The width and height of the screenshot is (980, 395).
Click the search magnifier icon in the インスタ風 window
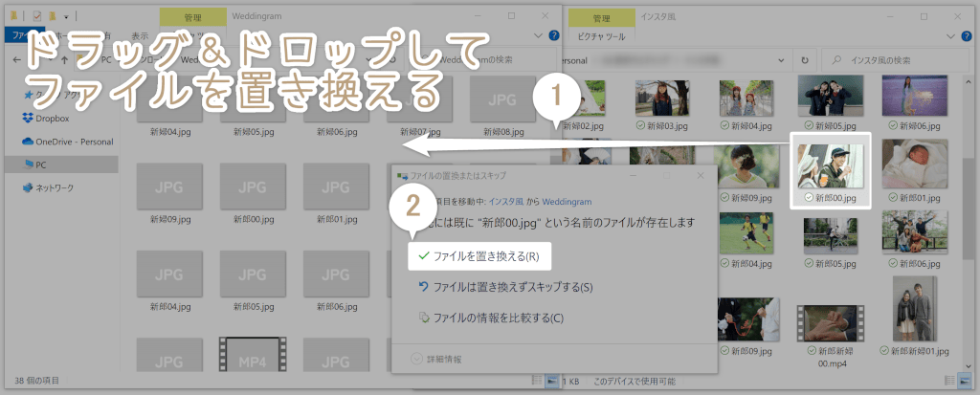835,60
